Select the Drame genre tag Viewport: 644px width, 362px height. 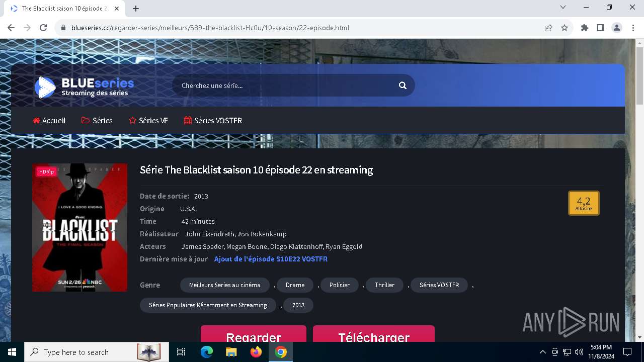pos(295,285)
